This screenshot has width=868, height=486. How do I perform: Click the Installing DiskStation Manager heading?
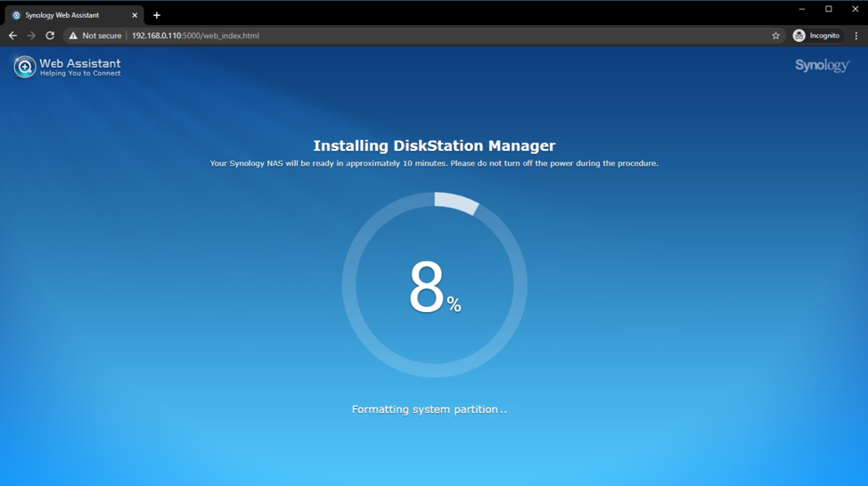[434, 145]
